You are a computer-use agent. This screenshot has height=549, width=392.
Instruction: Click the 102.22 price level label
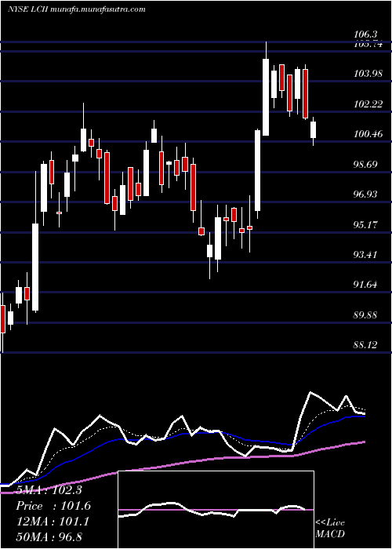368,104
